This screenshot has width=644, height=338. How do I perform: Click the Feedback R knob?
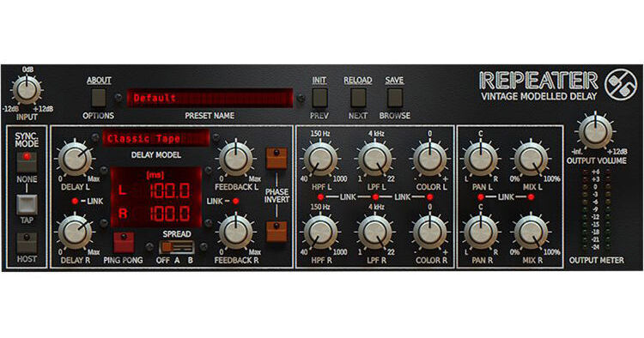[x=236, y=232]
